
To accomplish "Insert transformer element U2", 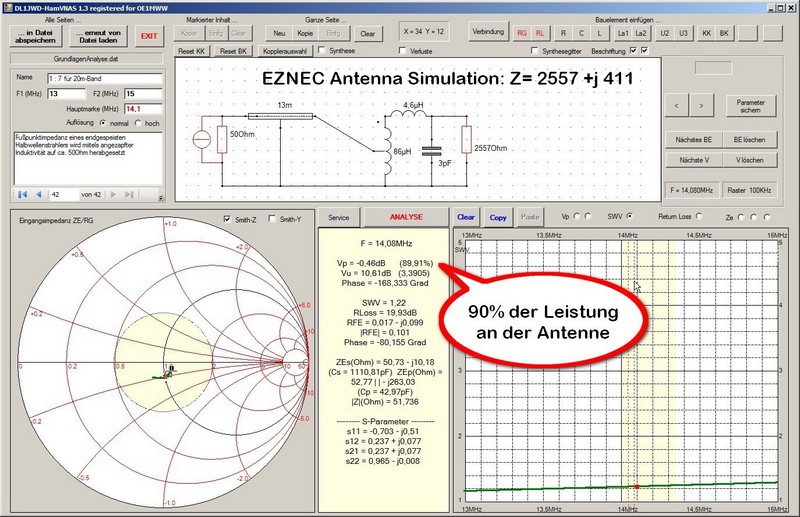I will (665, 33).
